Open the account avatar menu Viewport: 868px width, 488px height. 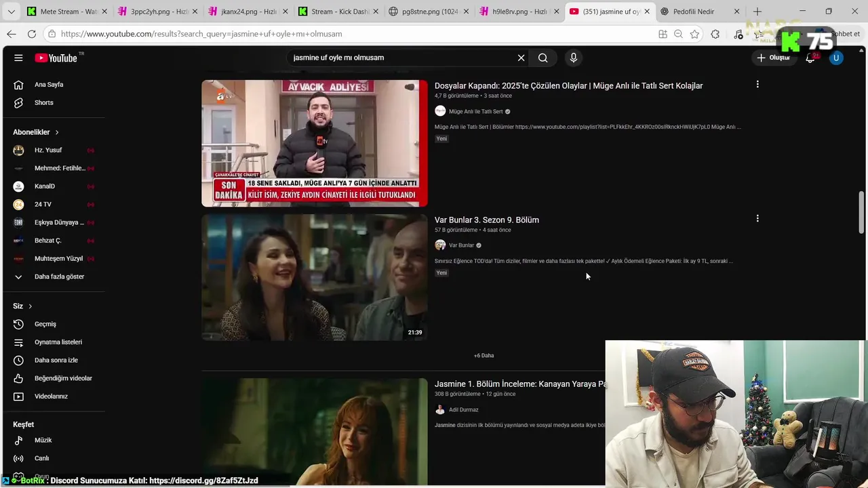pos(836,58)
